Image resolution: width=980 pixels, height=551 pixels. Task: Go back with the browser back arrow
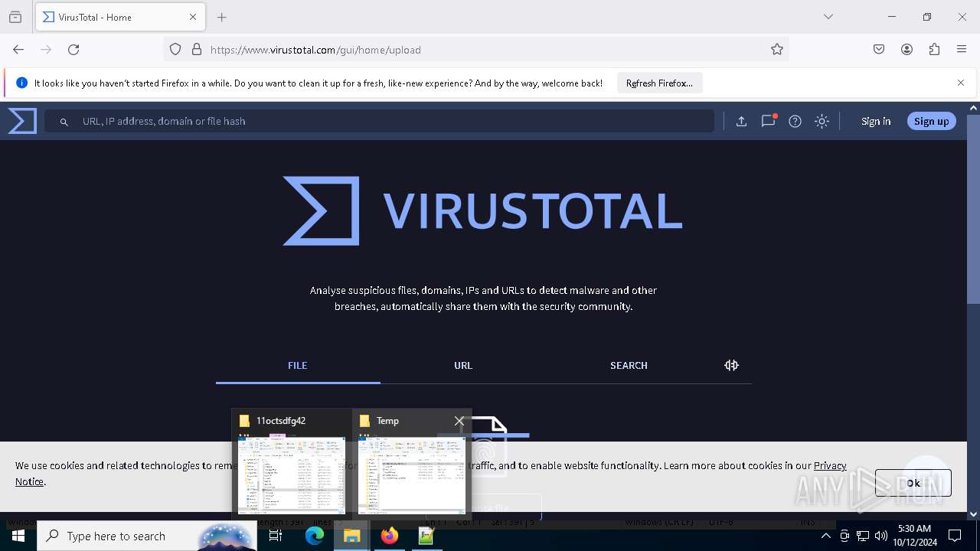18,49
